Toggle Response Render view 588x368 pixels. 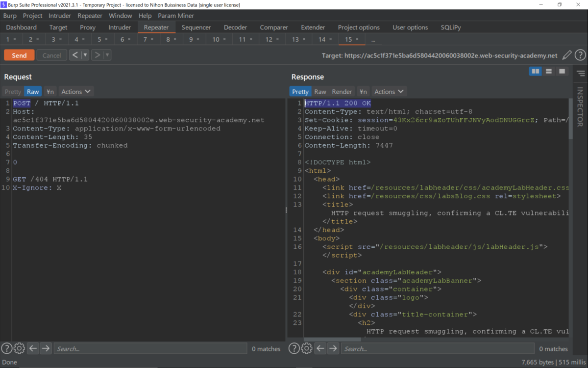342,92
